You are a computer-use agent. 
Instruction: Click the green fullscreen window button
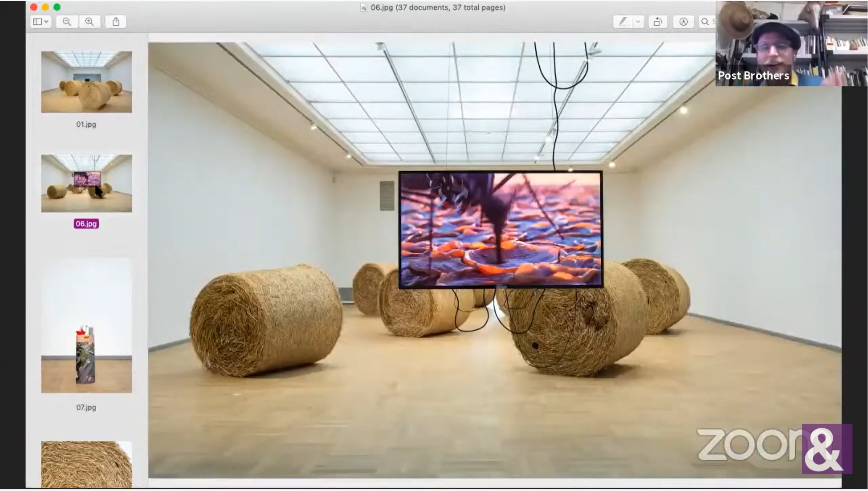57,7
